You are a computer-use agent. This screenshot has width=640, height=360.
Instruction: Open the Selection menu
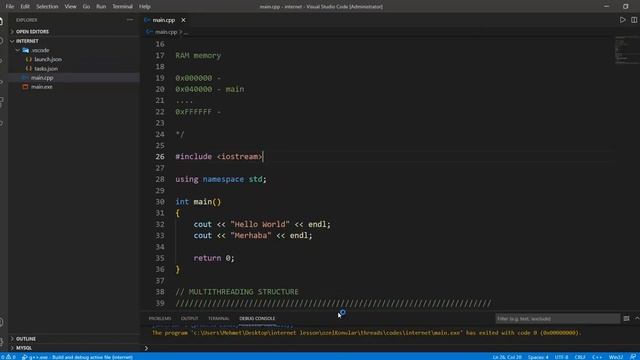point(47,7)
